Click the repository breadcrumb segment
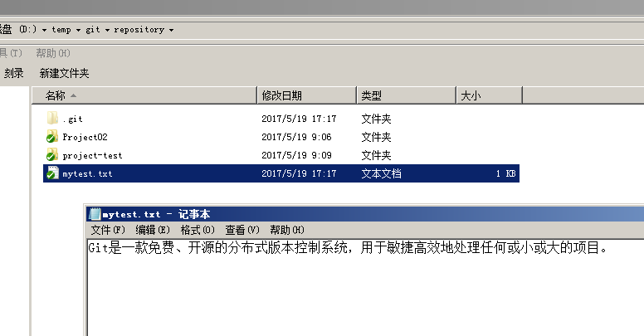The height and width of the screenshot is (336, 644). [x=139, y=30]
